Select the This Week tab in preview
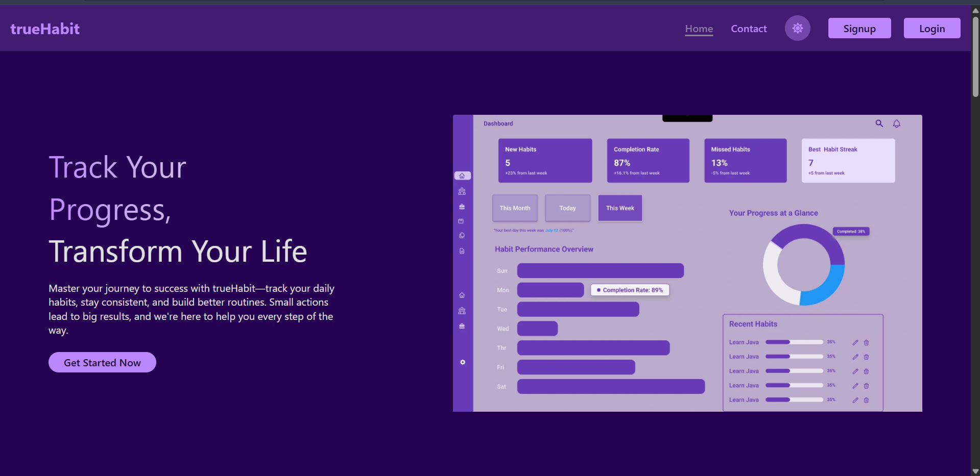 click(x=620, y=208)
